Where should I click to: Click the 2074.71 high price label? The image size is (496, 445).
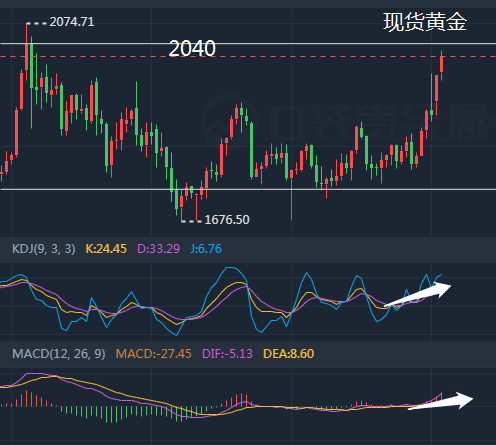[72, 22]
